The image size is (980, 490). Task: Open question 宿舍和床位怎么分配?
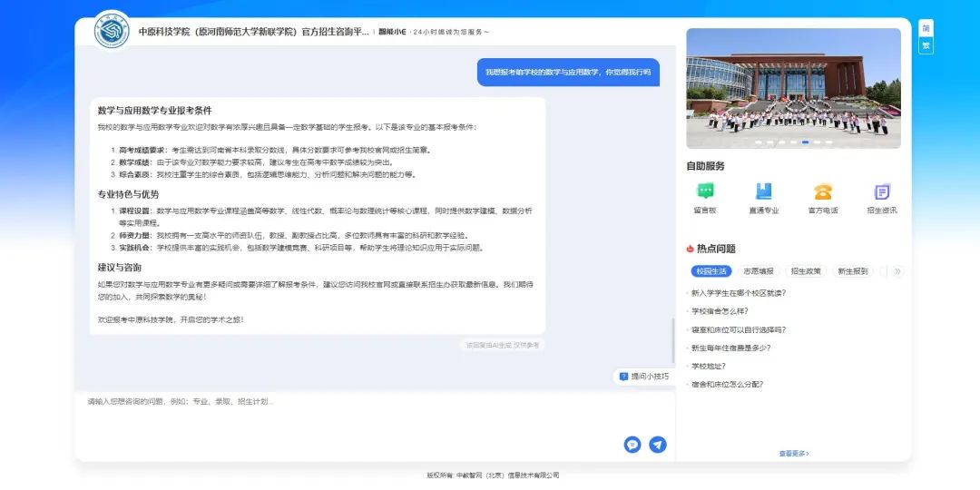pyautogui.click(x=727, y=385)
